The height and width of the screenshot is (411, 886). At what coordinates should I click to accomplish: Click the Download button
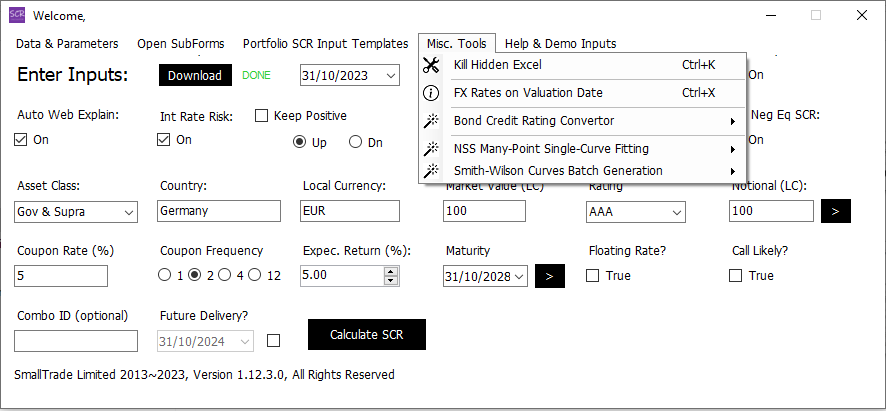point(195,76)
